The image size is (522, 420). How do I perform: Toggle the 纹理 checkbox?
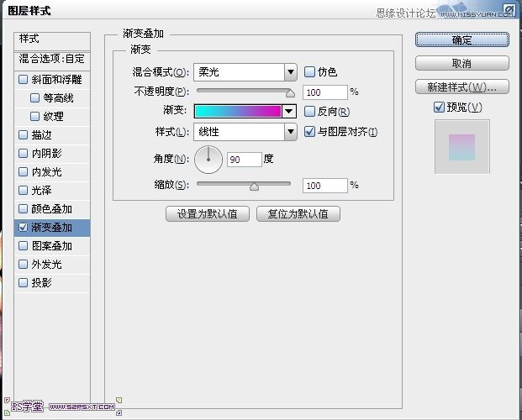34,116
